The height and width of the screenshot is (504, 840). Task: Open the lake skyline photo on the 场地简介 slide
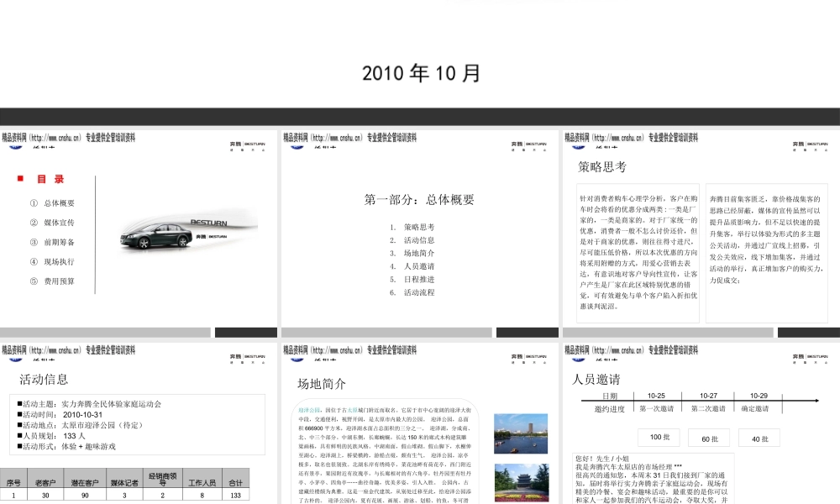pyautogui.click(x=521, y=433)
